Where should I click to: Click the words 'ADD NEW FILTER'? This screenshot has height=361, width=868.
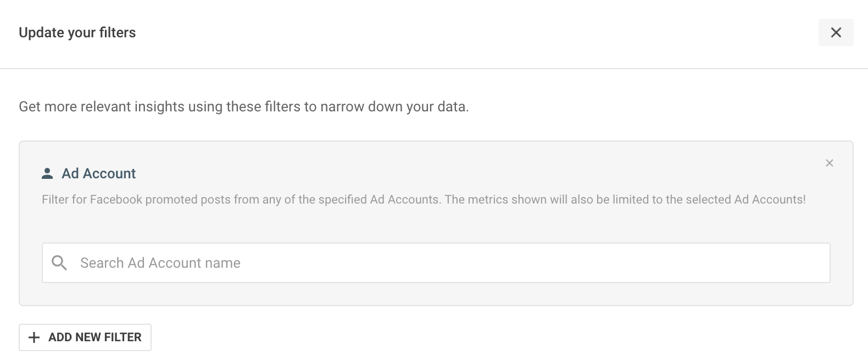pos(95,337)
